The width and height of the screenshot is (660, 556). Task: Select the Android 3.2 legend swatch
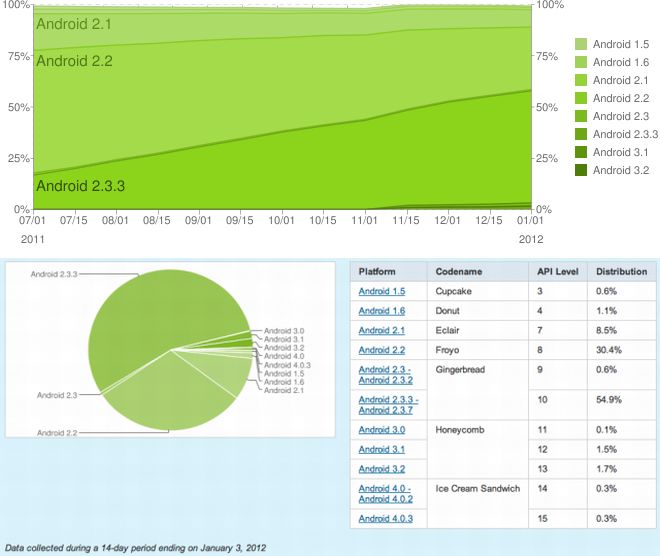pos(580,170)
